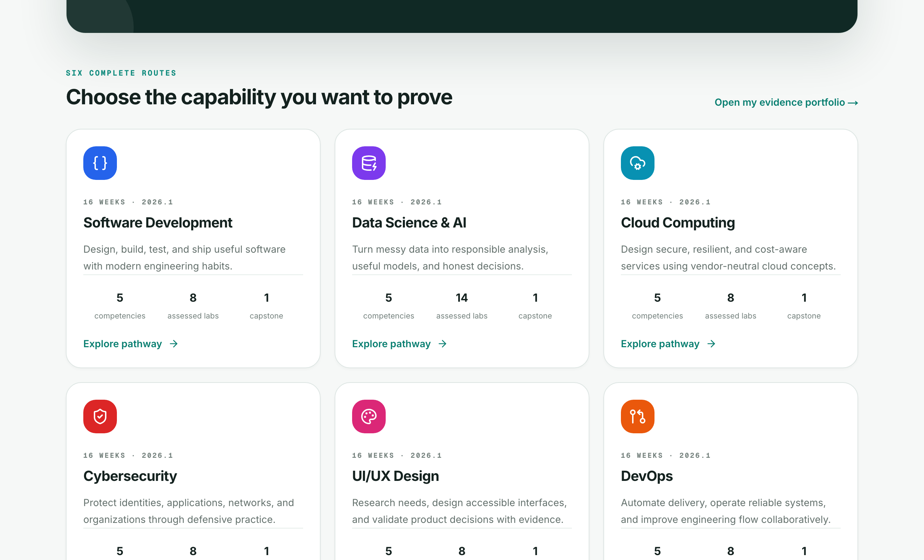Explore pathway for Data Science & AI
Screen dimensions: 924x560
399,344
